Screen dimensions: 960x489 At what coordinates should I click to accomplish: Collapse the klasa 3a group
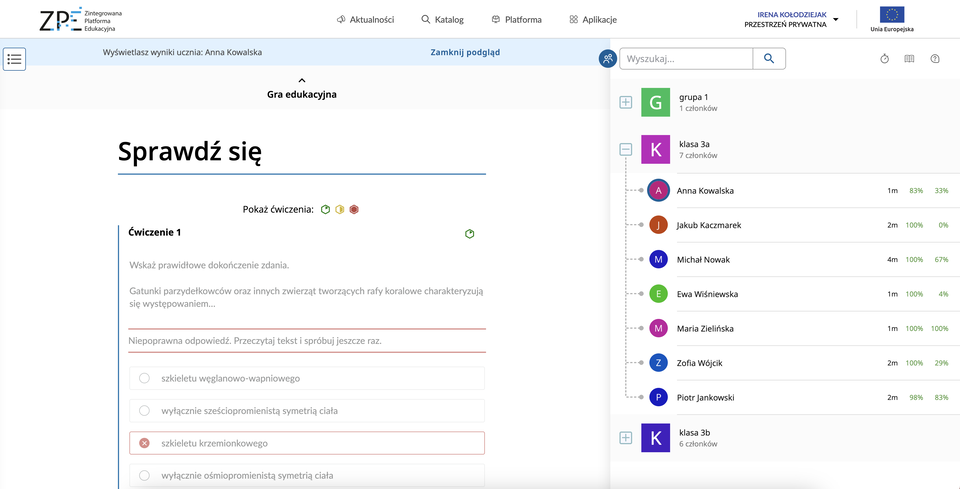click(626, 150)
